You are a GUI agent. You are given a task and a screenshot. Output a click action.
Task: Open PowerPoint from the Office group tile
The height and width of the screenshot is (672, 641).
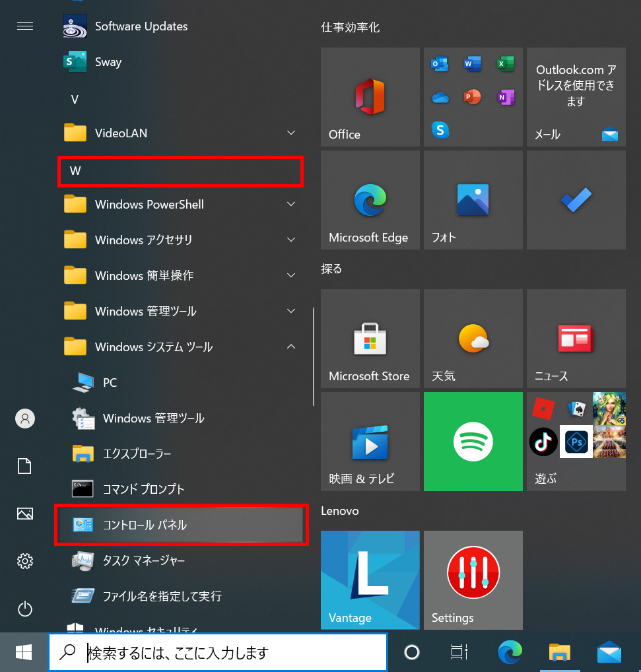[472, 97]
